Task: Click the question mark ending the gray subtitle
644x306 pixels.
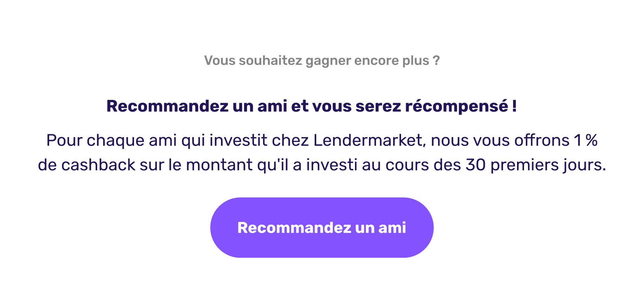Action: click(436, 61)
